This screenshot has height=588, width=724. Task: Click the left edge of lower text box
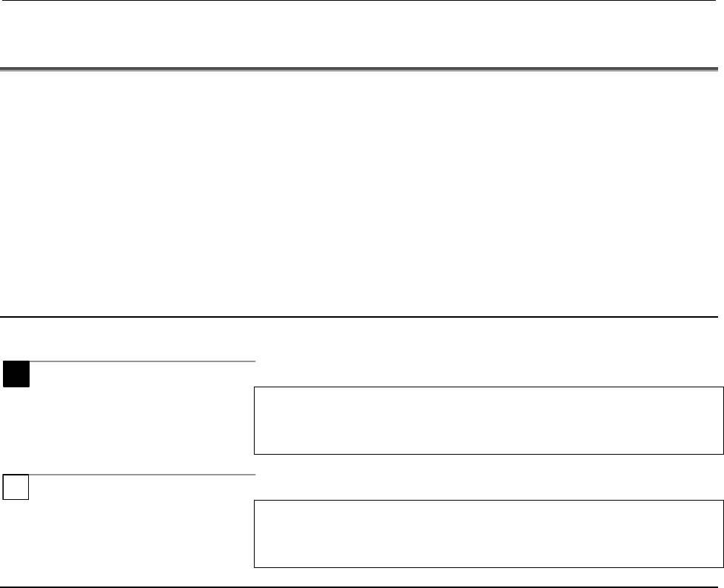pyautogui.click(x=255, y=534)
